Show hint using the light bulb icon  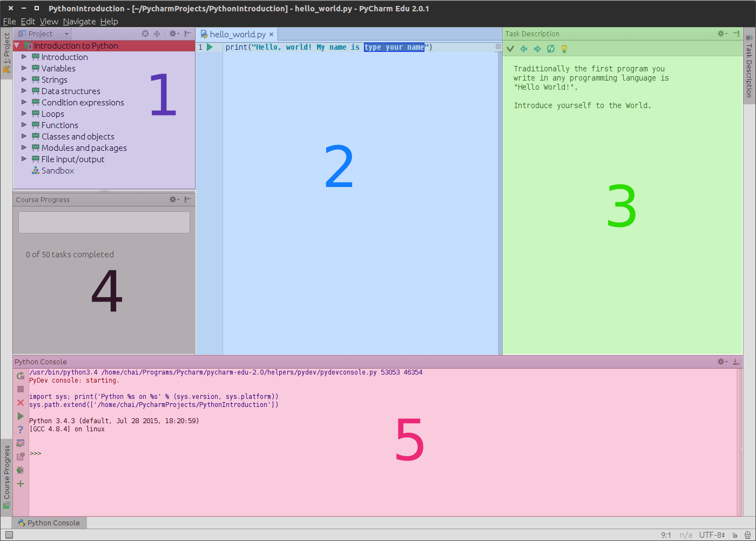564,49
